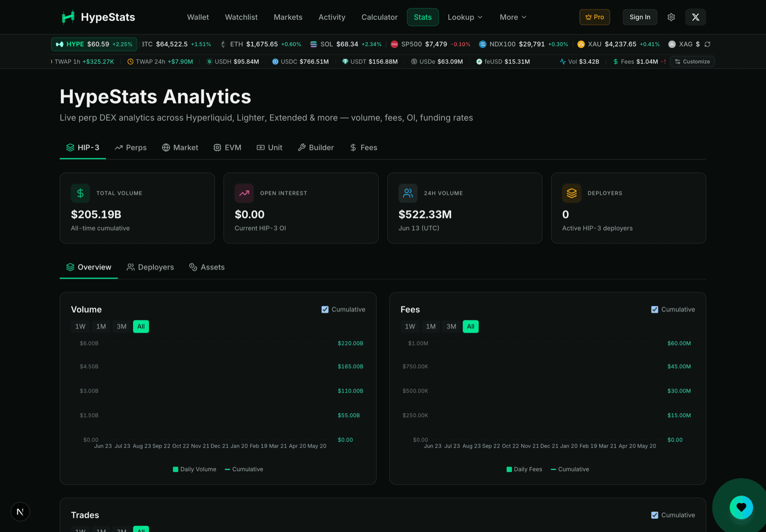Viewport: 766px width, 532px height.
Task: Click the Total Volume dollar icon
Action: tap(80, 193)
